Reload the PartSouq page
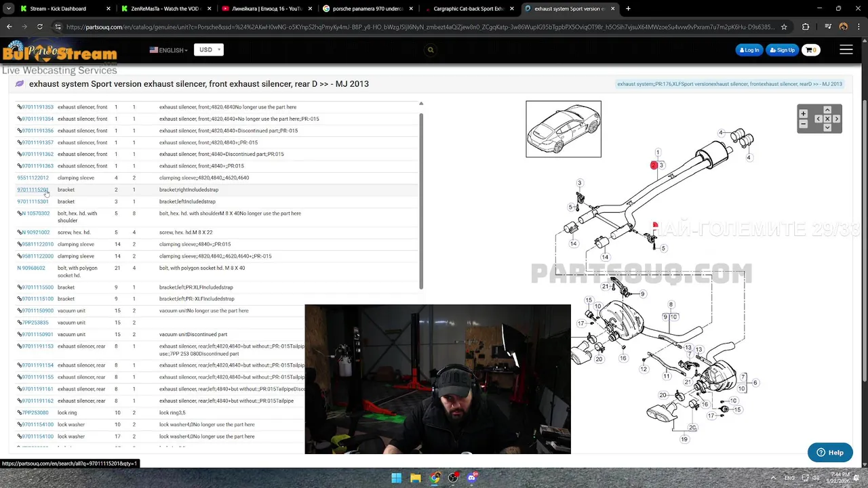Screen dimensions: 868x488 [x=40, y=26]
